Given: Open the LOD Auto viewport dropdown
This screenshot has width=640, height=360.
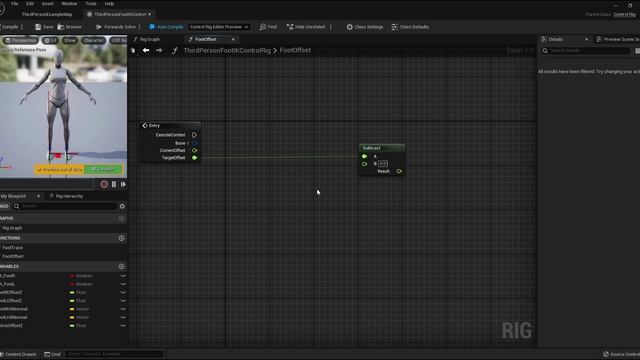Looking at the screenshot, I should tap(118, 40).
